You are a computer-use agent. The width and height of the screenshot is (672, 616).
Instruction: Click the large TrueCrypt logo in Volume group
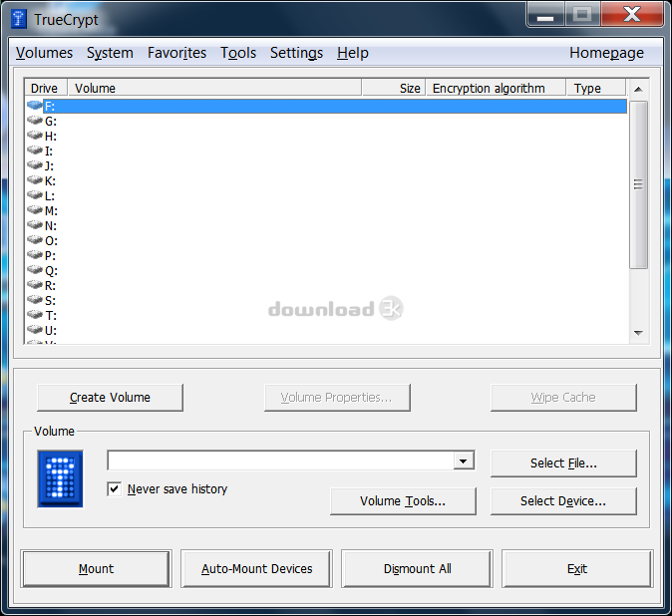pos(60,478)
